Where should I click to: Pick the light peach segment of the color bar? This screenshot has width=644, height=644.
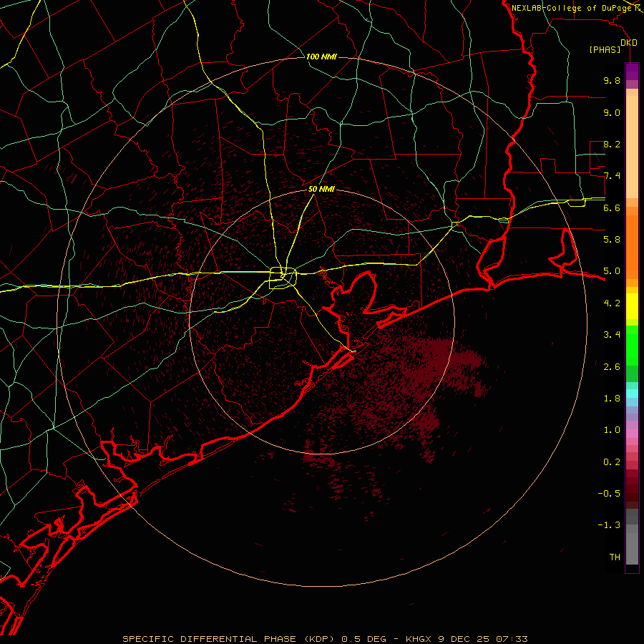[632, 148]
